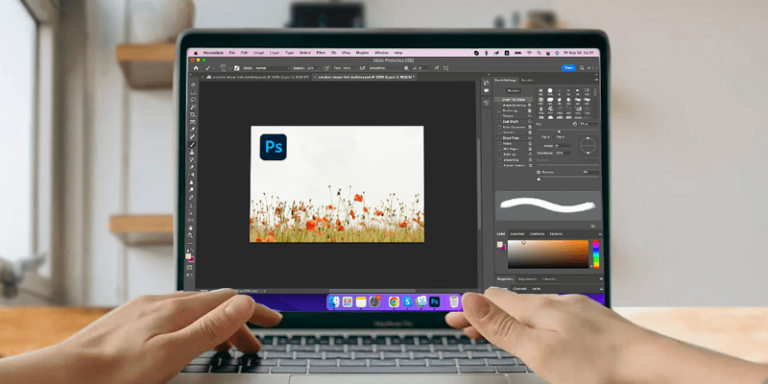
Task: Select the Brush tool in the toolbar
Action: tap(193, 144)
